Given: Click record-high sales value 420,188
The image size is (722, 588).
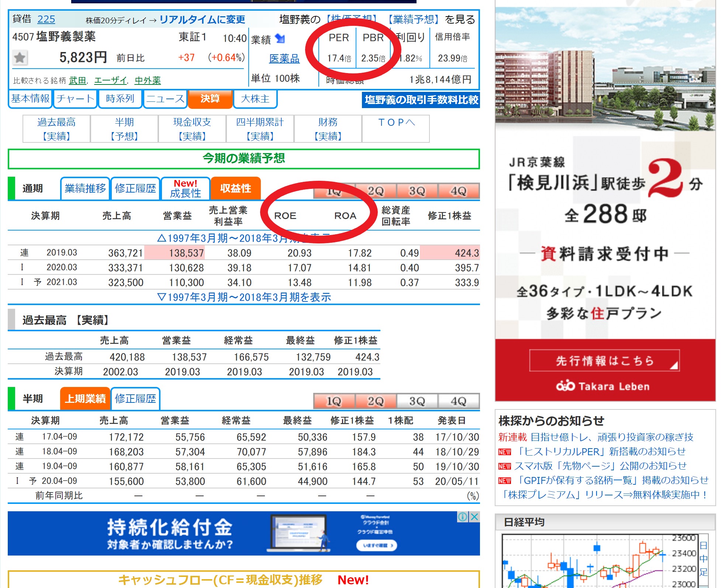Looking at the screenshot, I should [127, 357].
